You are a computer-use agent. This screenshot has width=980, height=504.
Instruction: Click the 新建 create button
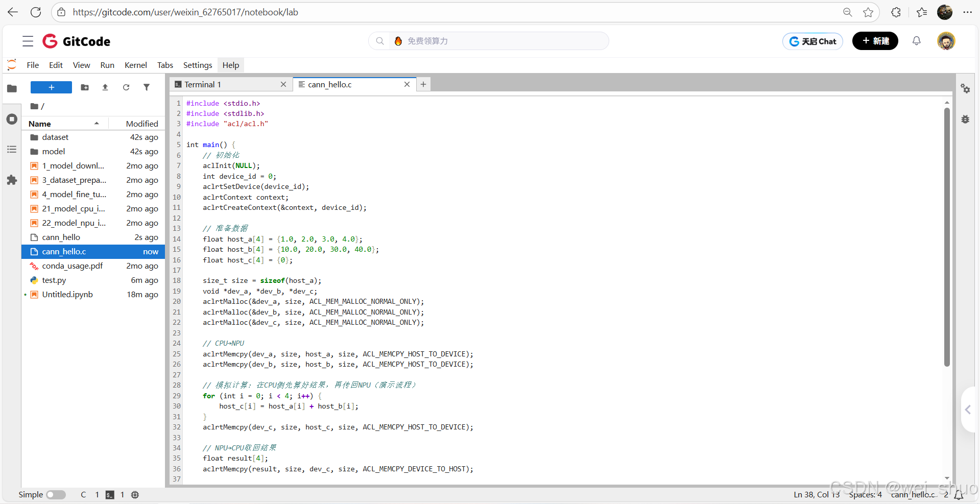(x=875, y=41)
